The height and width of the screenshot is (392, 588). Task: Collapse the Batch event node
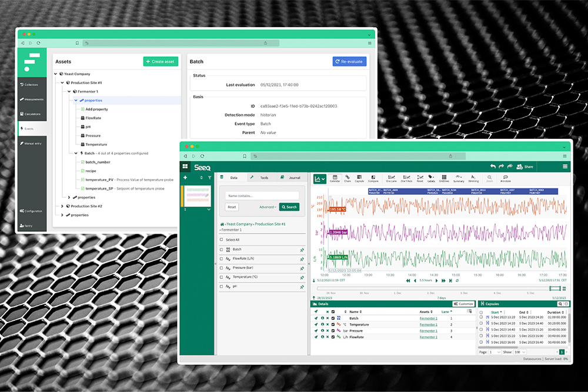point(76,153)
